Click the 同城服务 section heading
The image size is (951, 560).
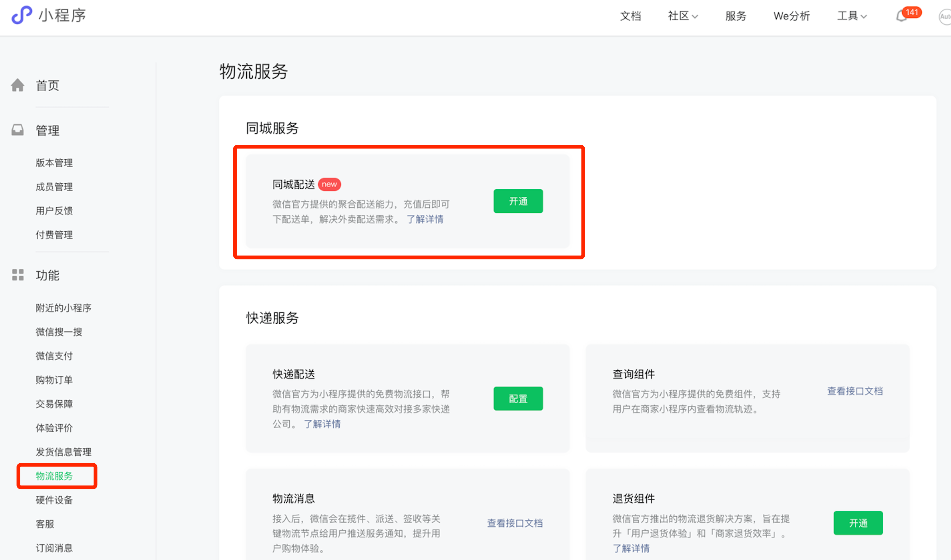[272, 128]
